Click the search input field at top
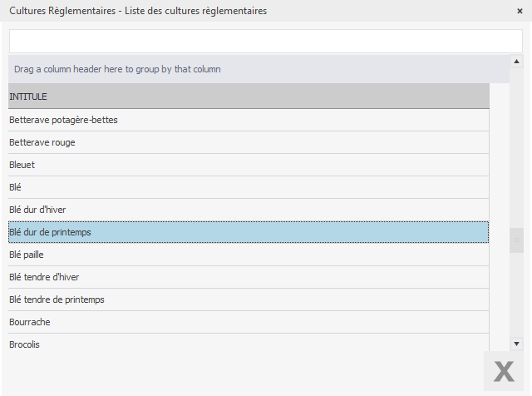This screenshot has width=532, height=396. pyautogui.click(x=265, y=41)
